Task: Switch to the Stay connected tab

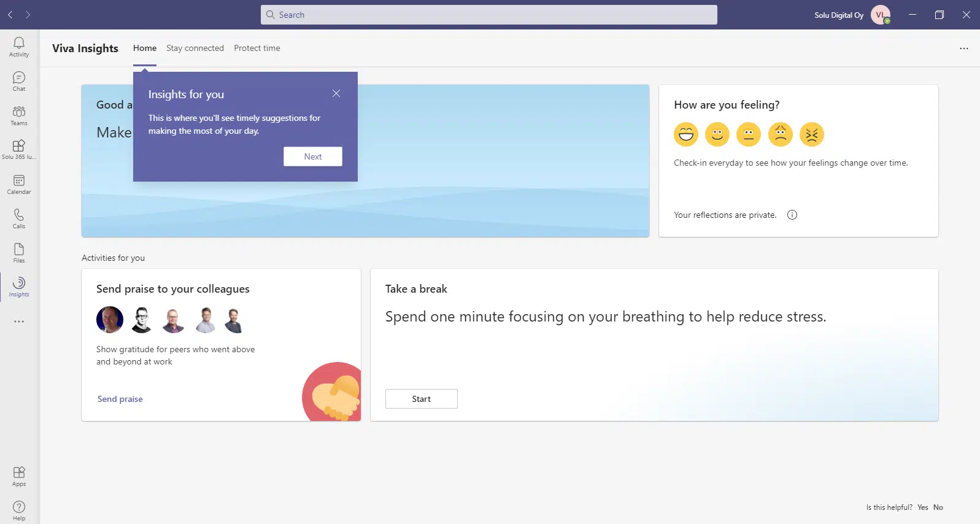Action: 195,48
